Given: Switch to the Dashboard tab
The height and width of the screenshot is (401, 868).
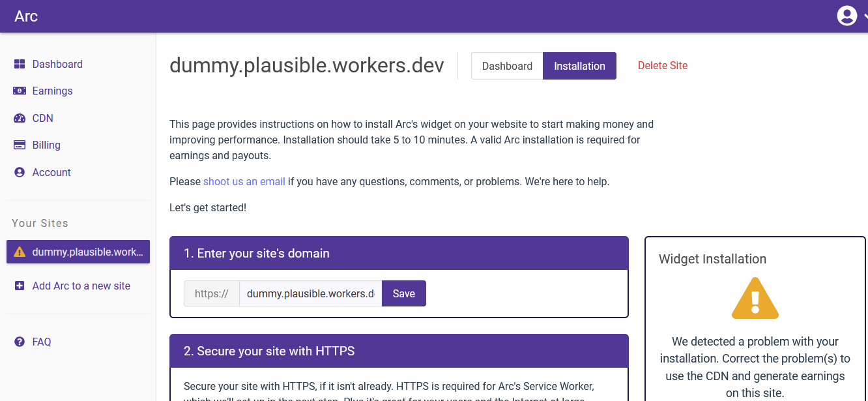Looking at the screenshot, I should click(x=507, y=66).
